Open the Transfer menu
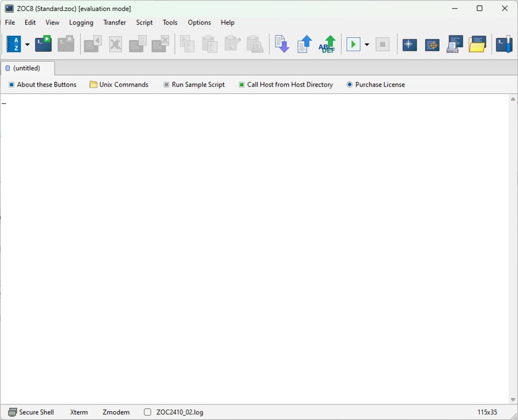Screen dimensions: 518x420 click(x=114, y=23)
